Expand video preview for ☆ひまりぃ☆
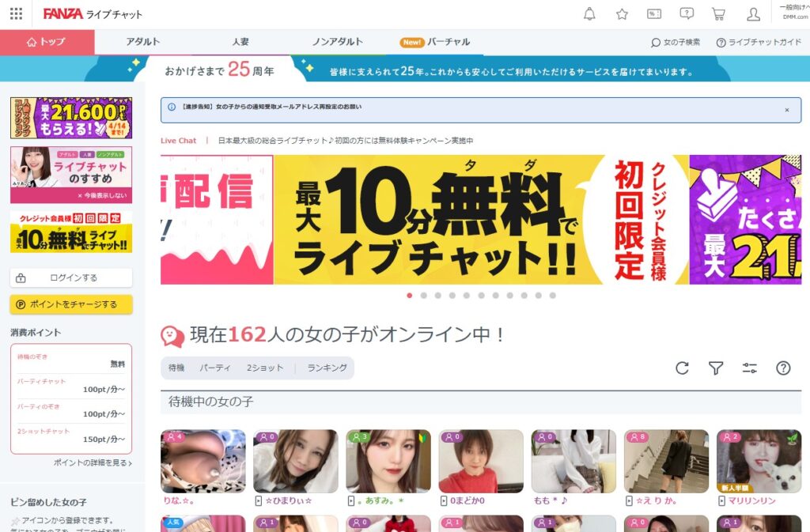 [x=259, y=501]
